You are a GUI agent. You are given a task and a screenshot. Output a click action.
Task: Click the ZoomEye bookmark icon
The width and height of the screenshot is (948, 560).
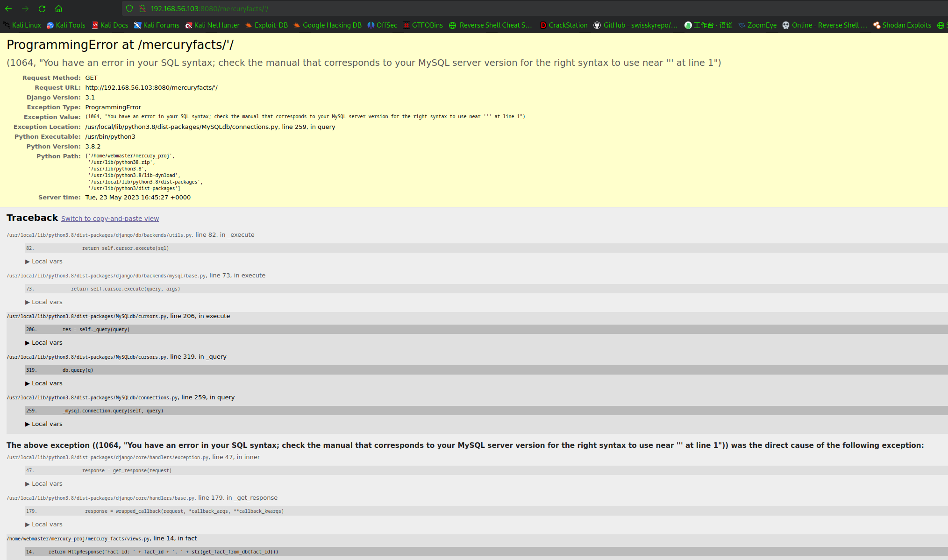741,25
